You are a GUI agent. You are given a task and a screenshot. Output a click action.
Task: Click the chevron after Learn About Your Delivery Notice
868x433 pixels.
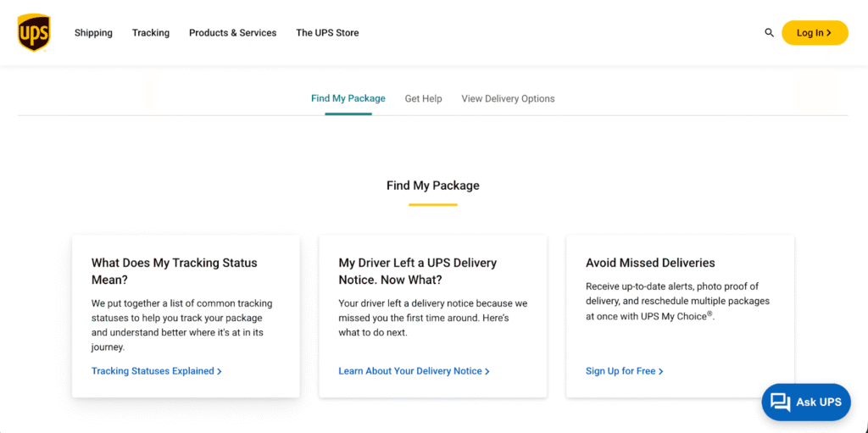click(487, 371)
